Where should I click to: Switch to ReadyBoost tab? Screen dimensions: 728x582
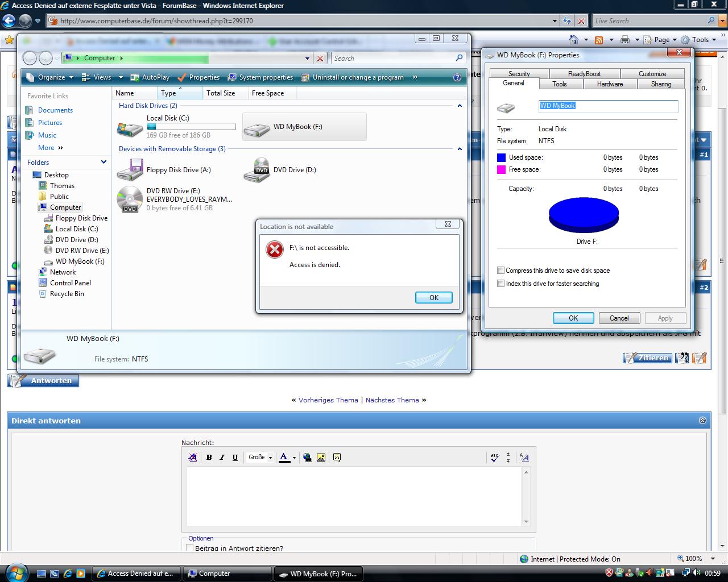click(584, 74)
